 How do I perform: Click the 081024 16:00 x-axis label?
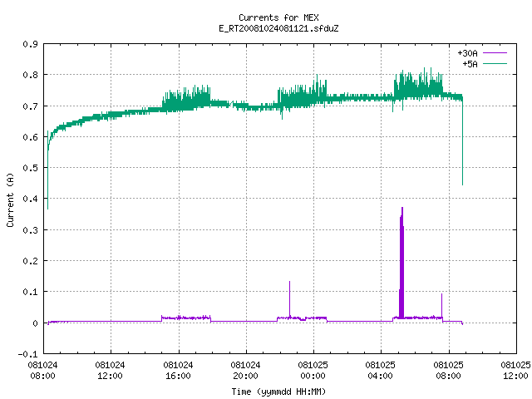coord(178,370)
